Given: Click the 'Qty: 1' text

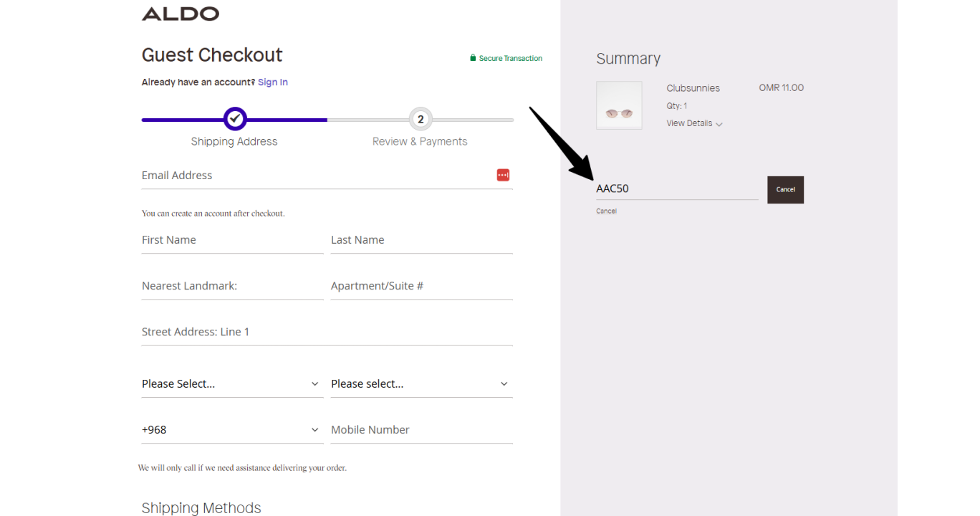Looking at the screenshot, I should pos(676,106).
